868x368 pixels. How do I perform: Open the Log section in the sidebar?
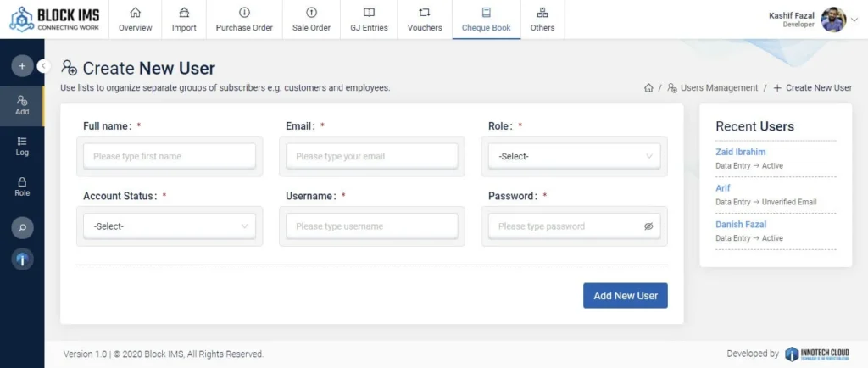coord(22,146)
